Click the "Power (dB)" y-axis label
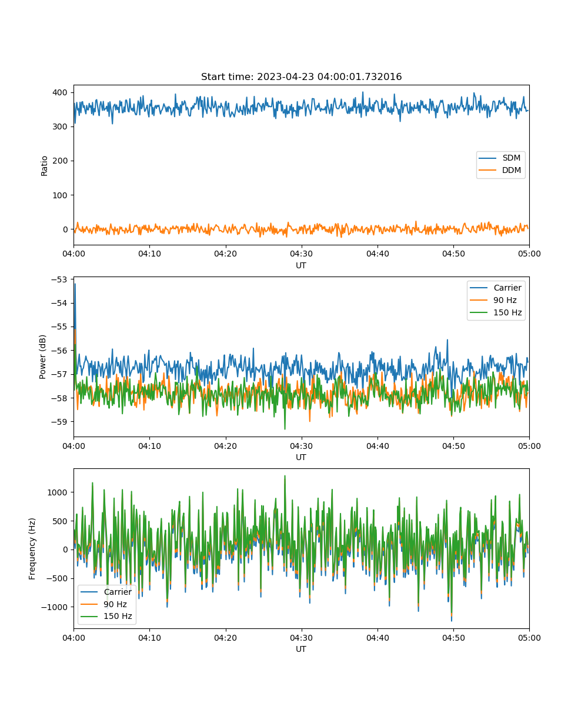Screen dimensions: 588x706 click(x=43, y=357)
